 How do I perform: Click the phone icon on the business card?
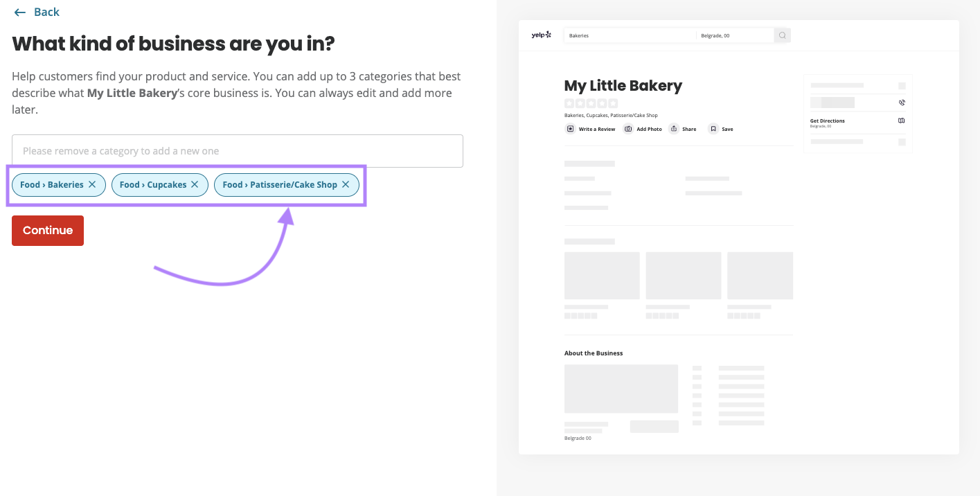902,102
